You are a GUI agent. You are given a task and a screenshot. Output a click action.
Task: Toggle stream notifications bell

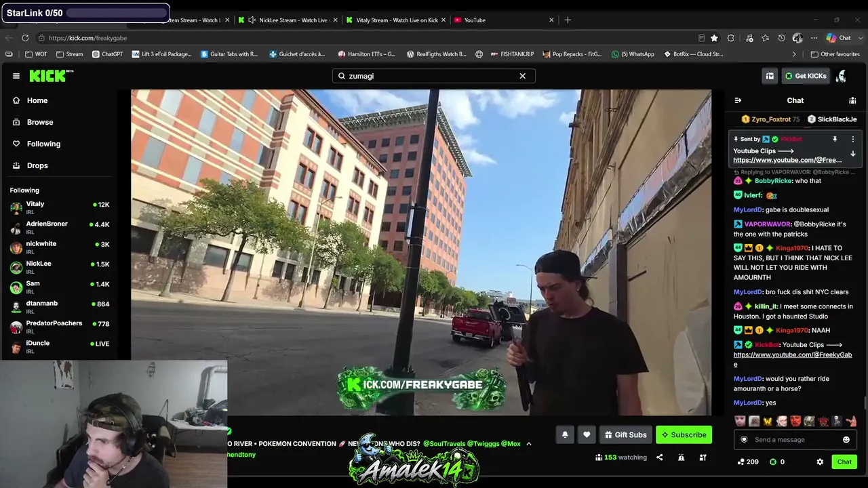565,434
